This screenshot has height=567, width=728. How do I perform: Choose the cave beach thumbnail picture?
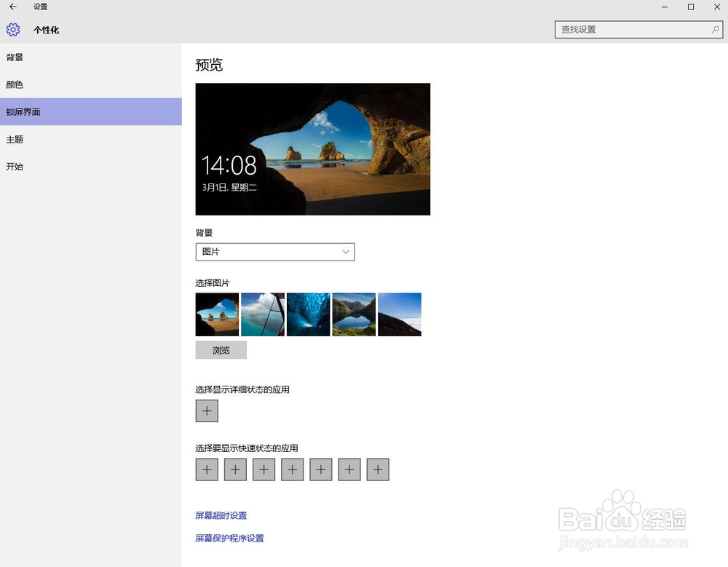pyautogui.click(x=217, y=314)
